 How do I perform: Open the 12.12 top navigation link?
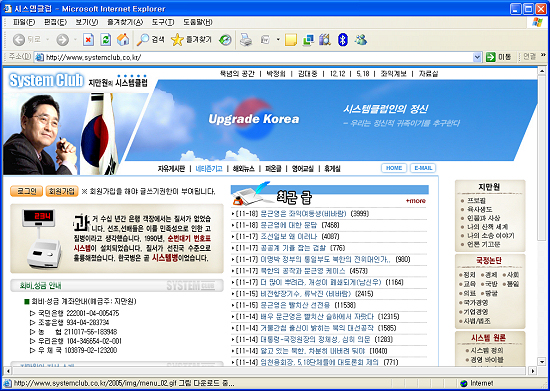(337, 74)
